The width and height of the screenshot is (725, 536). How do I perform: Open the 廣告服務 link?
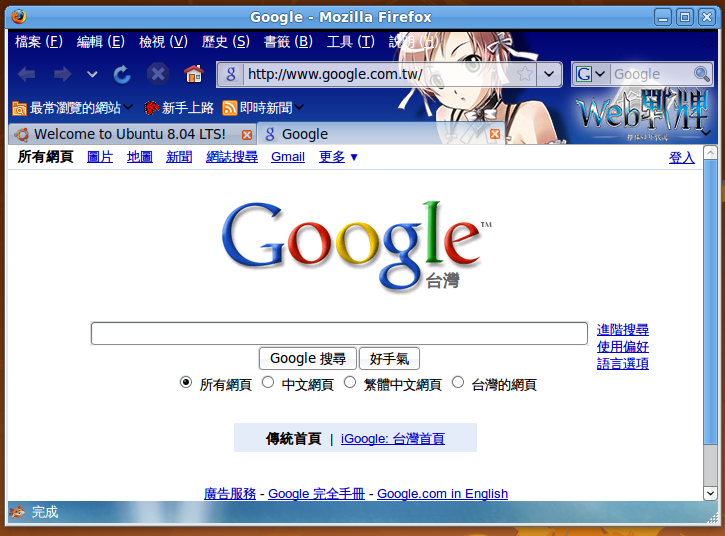230,493
